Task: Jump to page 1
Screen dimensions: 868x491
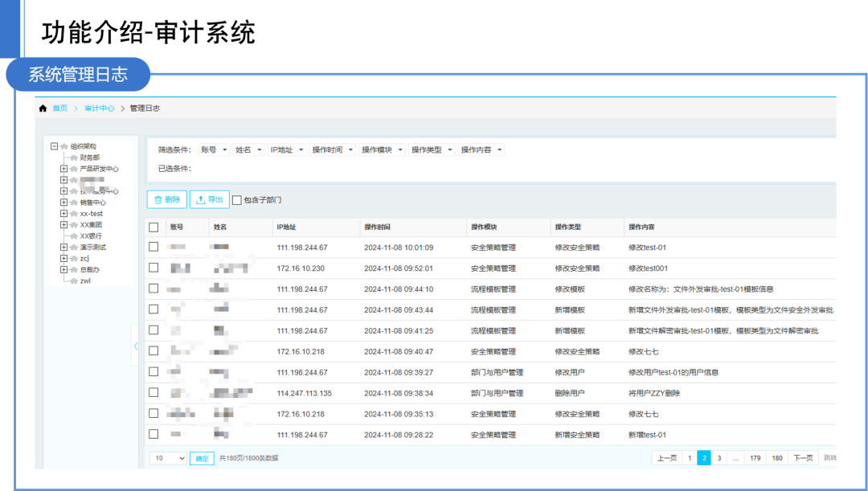Action: pyautogui.click(x=690, y=458)
